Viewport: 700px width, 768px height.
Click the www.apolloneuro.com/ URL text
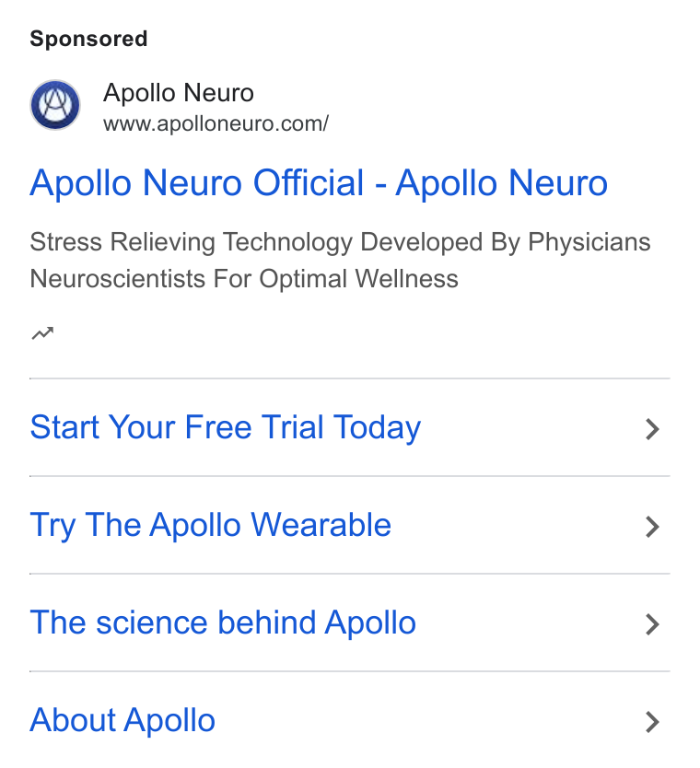[216, 123]
